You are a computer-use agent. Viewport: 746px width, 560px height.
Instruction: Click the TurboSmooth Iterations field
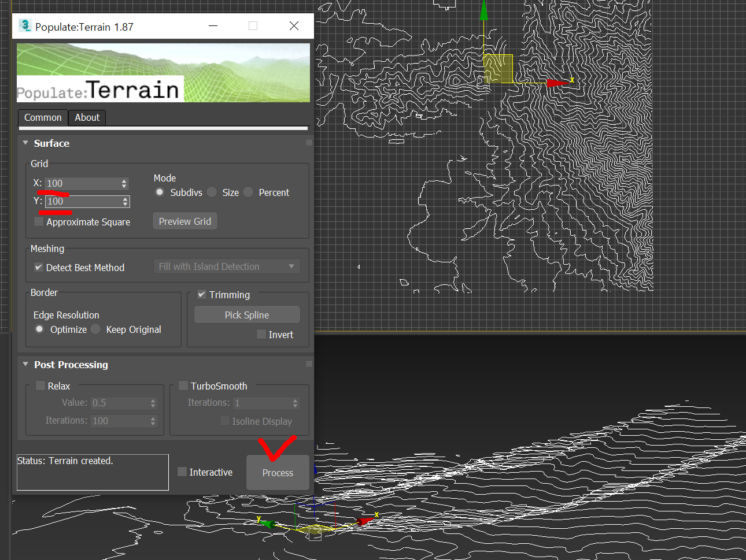coord(261,403)
